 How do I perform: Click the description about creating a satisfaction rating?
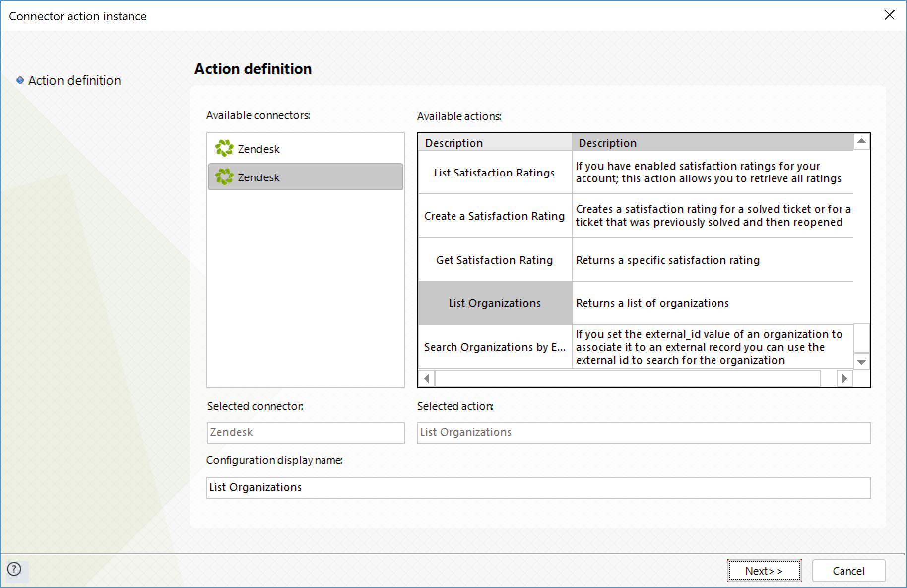(713, 216)
